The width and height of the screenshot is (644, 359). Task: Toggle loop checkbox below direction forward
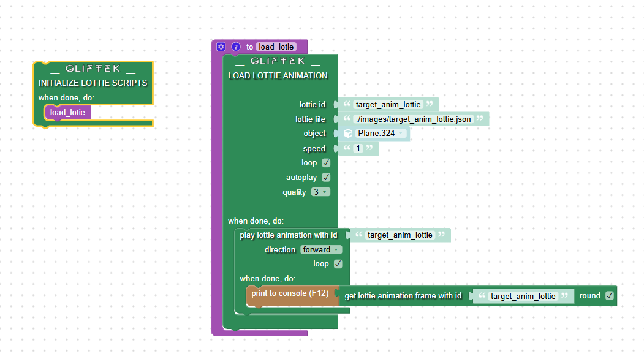(338, 264)
